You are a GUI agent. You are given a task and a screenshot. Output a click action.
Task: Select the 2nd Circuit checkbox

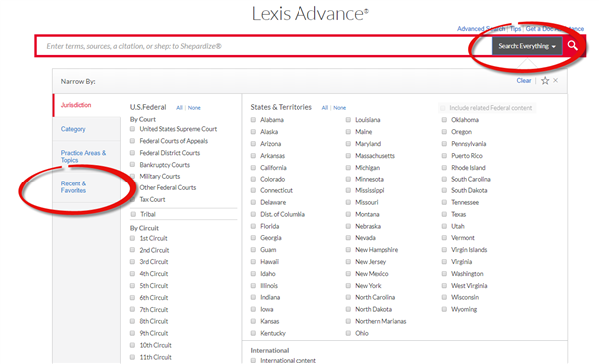coord(132,250)
